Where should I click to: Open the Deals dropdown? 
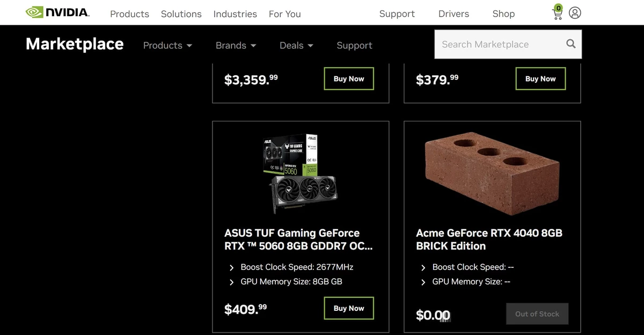pyautogui.click(x=296, y=46)
